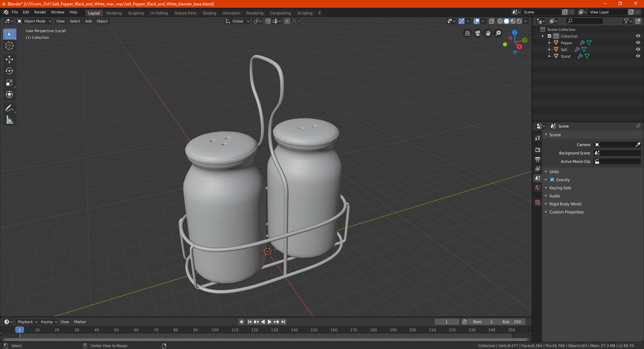644x349 pixels.
Task: Open the Render menu
Action: [x=40, y=12]
